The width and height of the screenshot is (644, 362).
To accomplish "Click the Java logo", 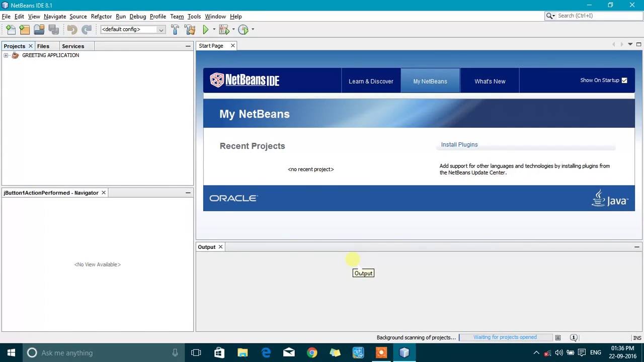I will coord(610,198).
